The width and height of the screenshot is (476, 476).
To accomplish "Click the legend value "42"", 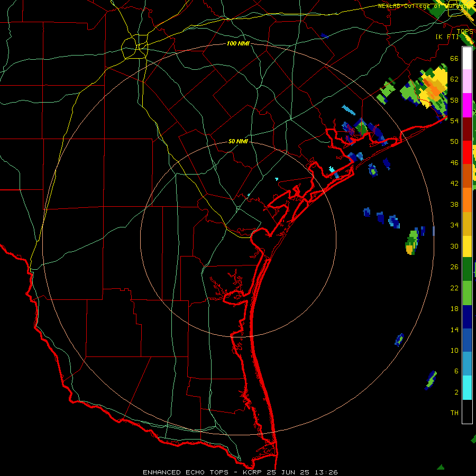I will click(454, 184).
